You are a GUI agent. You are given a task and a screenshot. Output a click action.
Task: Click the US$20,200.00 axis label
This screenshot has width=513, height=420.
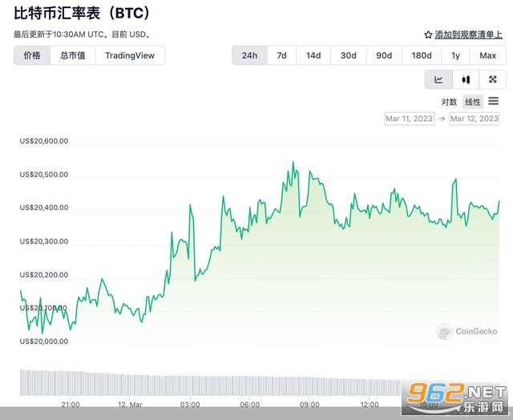(x=44, y=275)
